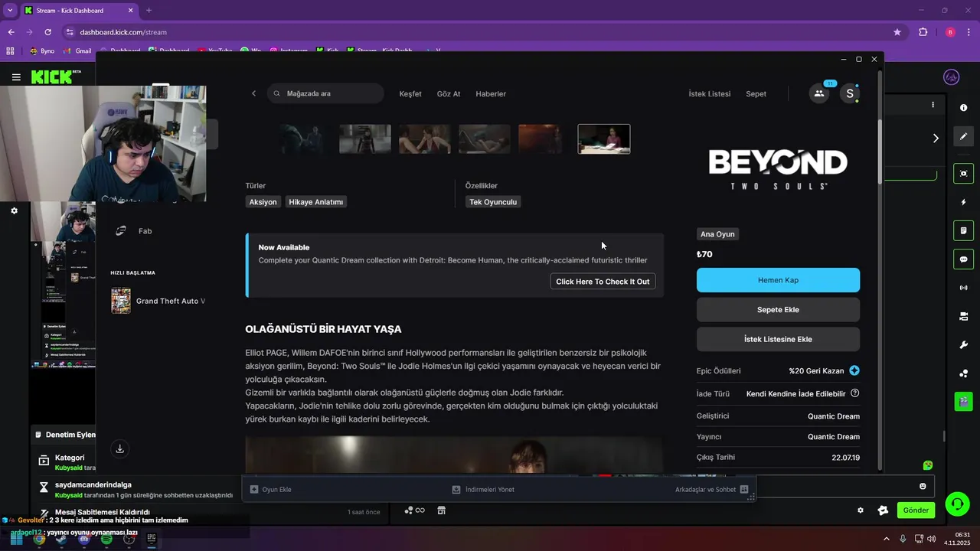Click the Chrome address bar
980x551 pixels.
(475, 32)
